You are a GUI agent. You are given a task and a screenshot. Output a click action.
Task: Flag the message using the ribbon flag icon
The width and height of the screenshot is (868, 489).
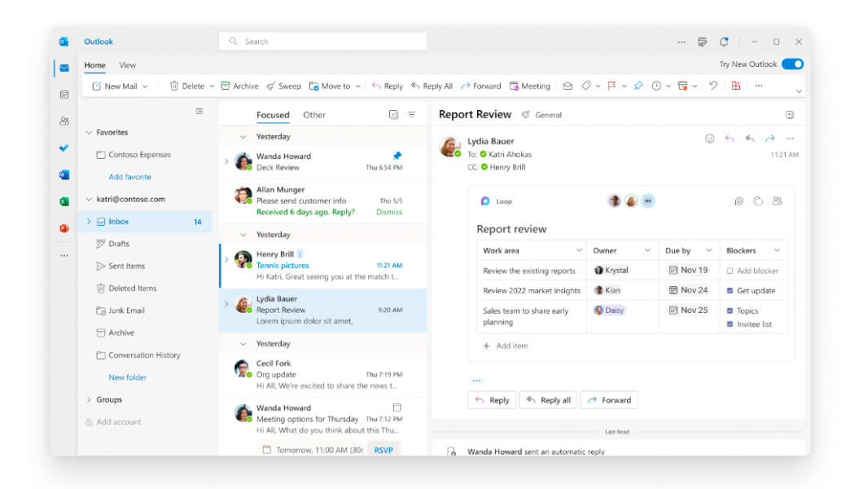(x=612, y=86)
